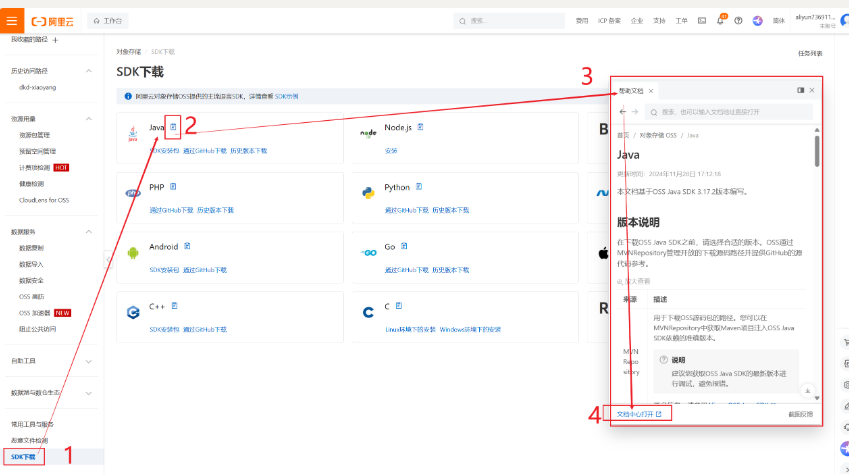Go forward in the help panel
The image size is (849, 474).
635,112
